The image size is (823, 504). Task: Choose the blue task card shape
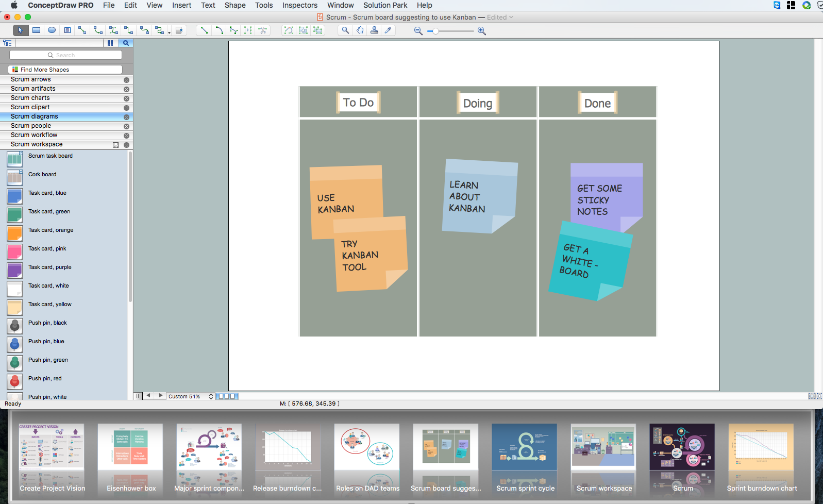15,196
